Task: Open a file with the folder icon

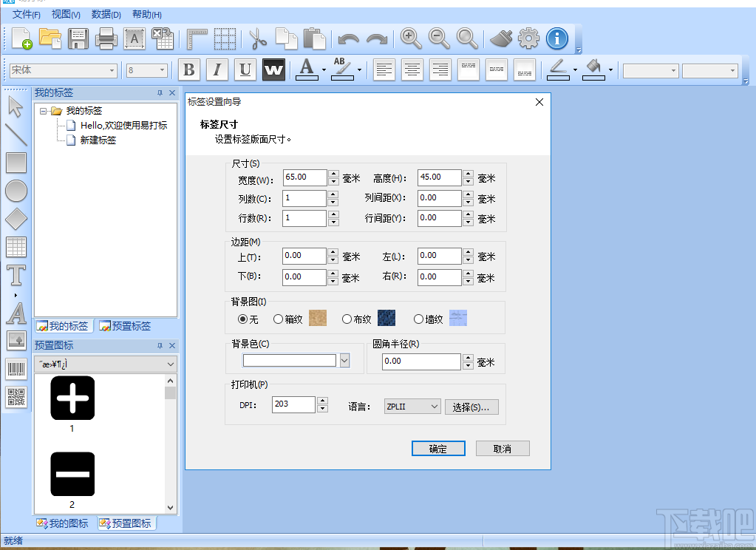Action: point(50,38)
